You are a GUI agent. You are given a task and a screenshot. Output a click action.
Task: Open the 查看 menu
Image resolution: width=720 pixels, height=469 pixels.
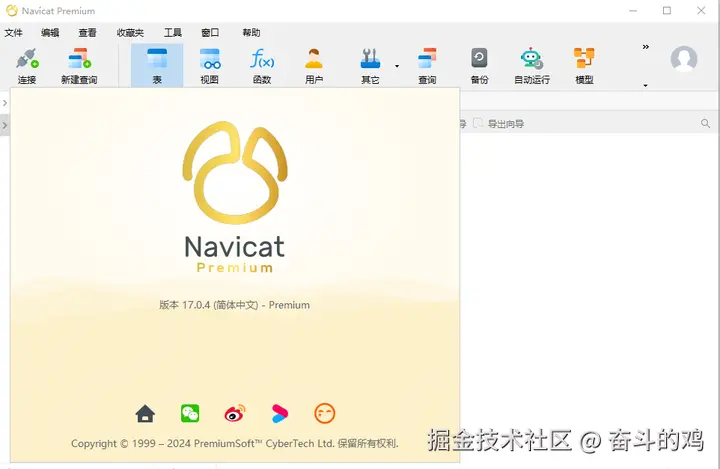[87, 33]
